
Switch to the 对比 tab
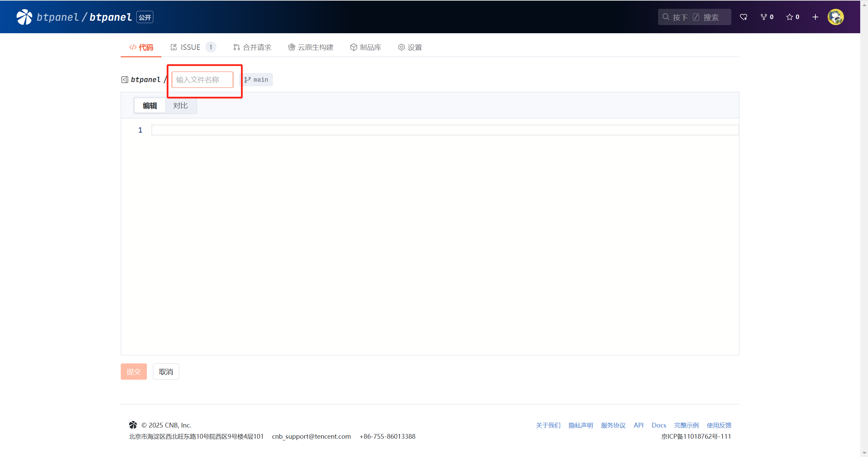pyautogui.click(x=180, y=105)
